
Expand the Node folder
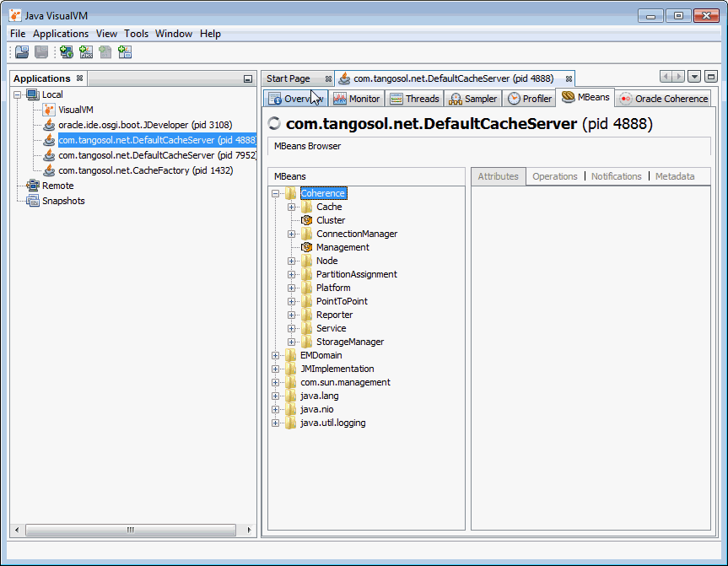(291, 261)
